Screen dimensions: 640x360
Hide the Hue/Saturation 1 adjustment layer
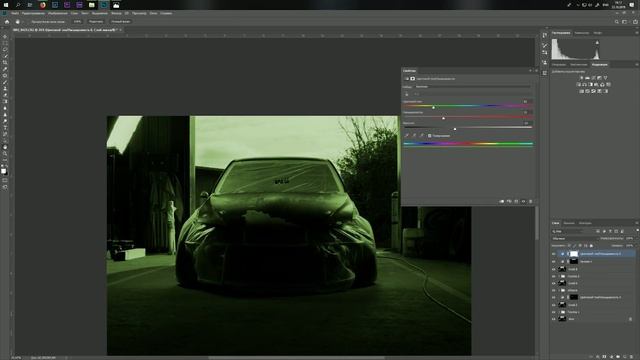553,298
